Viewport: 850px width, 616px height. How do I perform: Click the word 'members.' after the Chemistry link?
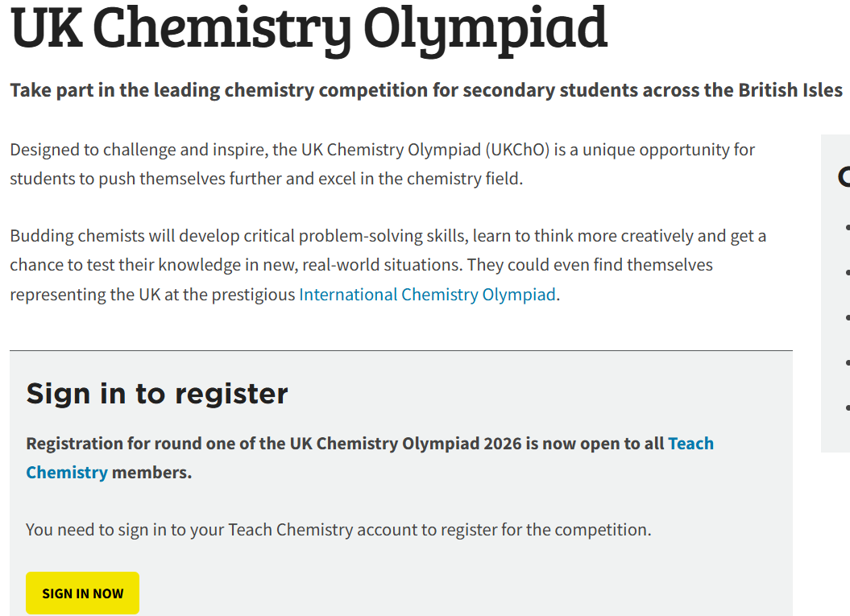151,473
